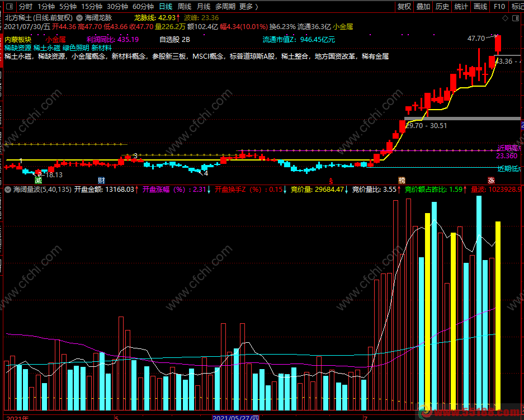Click the 龙脉线: 42.93 readout
The height and width of the screenshot is (420, 524).
(x=155, y=18)
